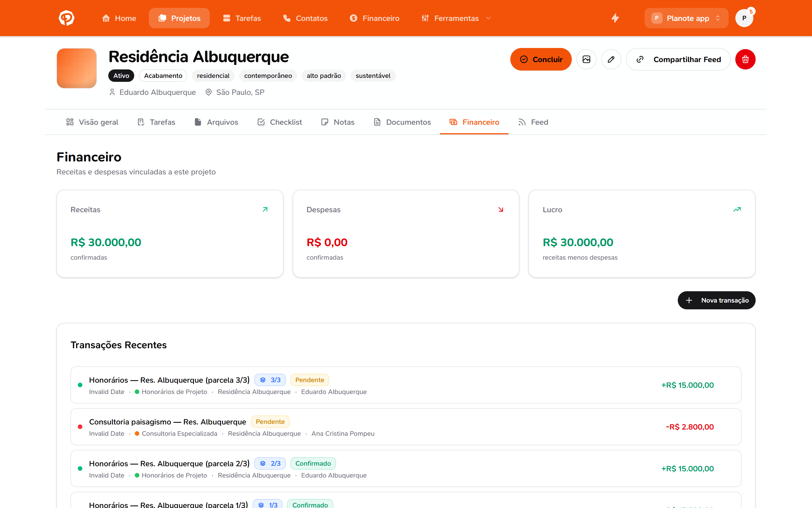This screenshot has width=812, height=508.
Task: Open the lightning bolt quick actions icon
Action: click(x=615, y=18)
